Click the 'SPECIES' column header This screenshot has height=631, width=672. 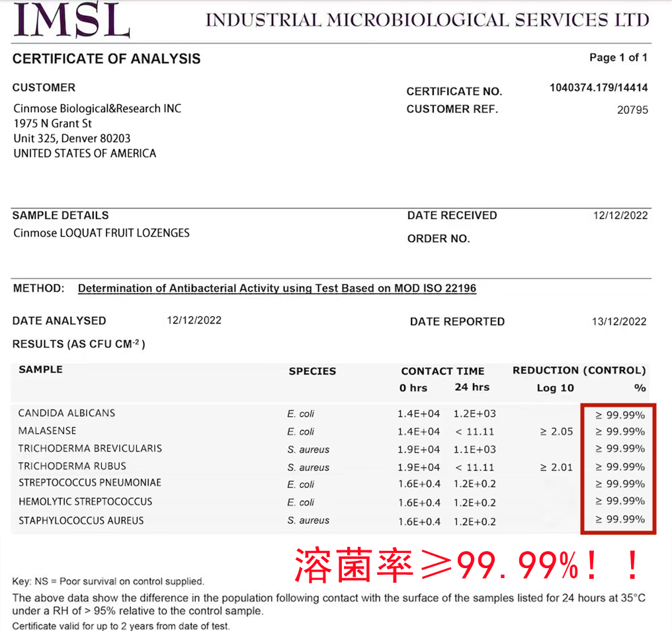[x=312, y=371]
